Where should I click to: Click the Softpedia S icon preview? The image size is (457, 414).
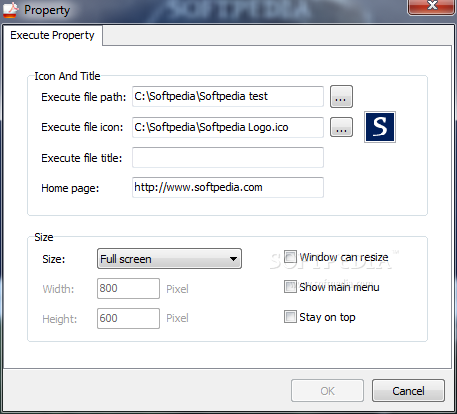click(380, 127)
